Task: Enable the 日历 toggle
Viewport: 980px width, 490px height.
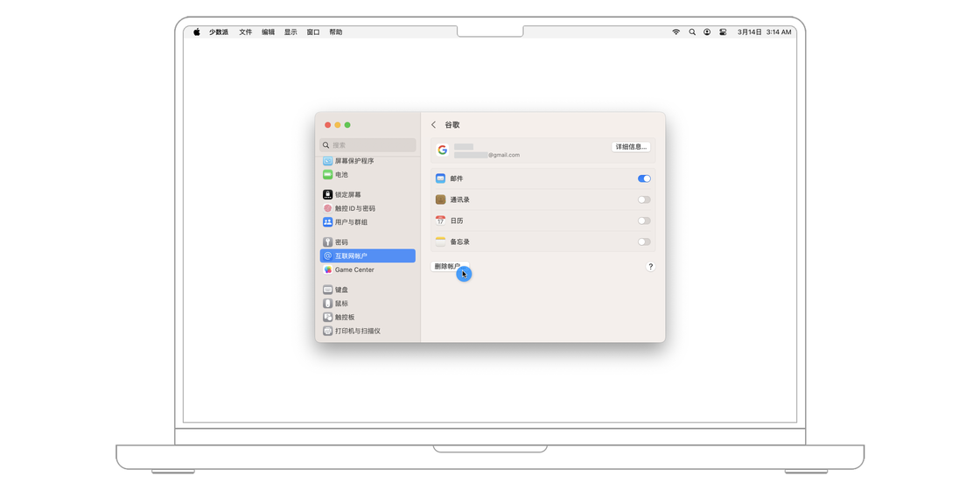Action: 644,220
